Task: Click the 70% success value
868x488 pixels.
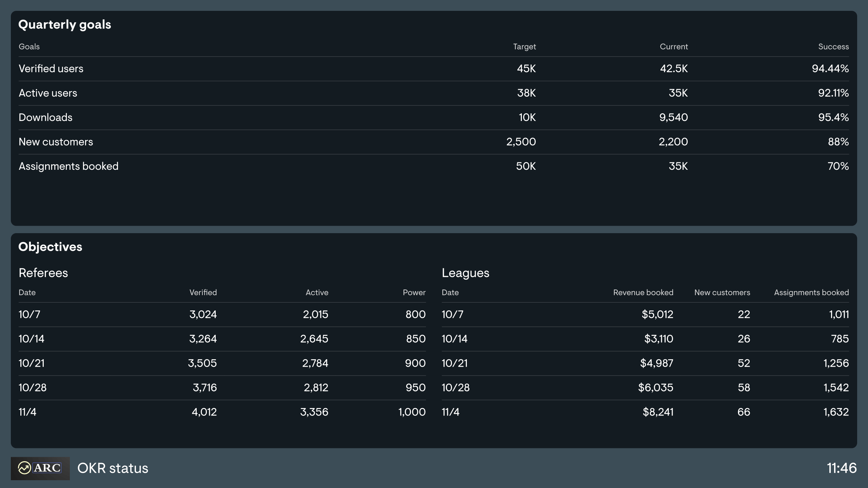Action: coord(838,166)
